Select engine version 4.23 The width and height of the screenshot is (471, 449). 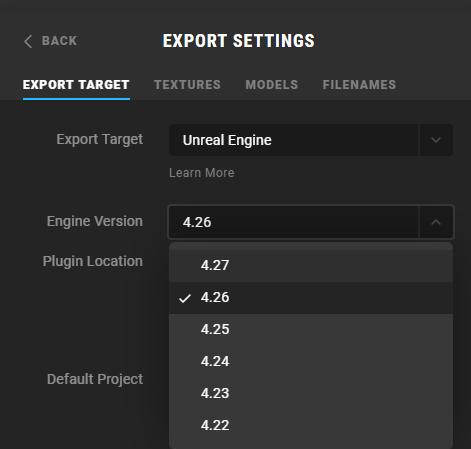pos(311,393)
